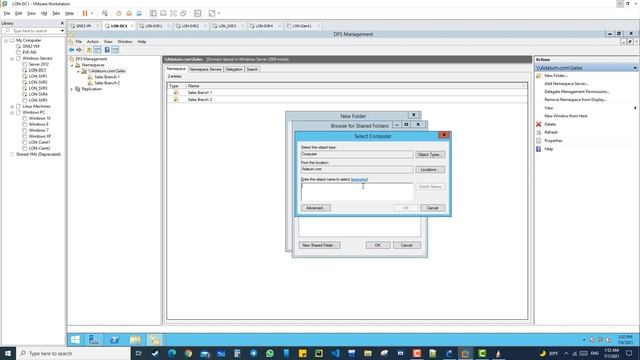Click Delegate Management Permissions action
Screen dimensions: 640x360
(x=576, y=92)
